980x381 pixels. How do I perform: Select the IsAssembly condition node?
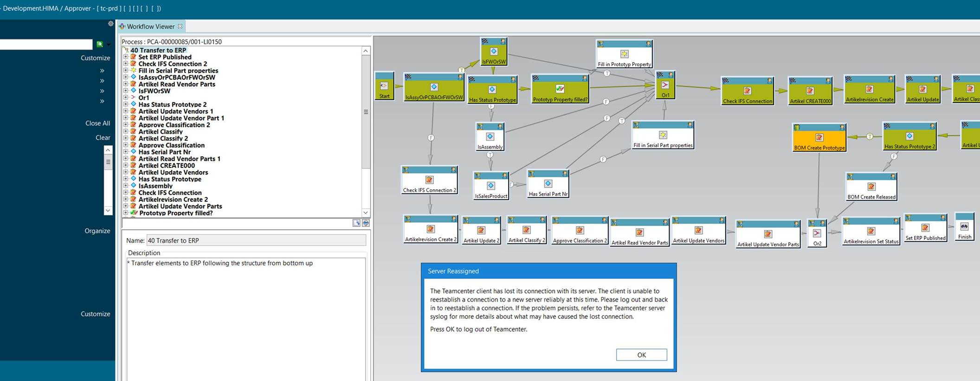pyautogui.click(x=490, y=137)
